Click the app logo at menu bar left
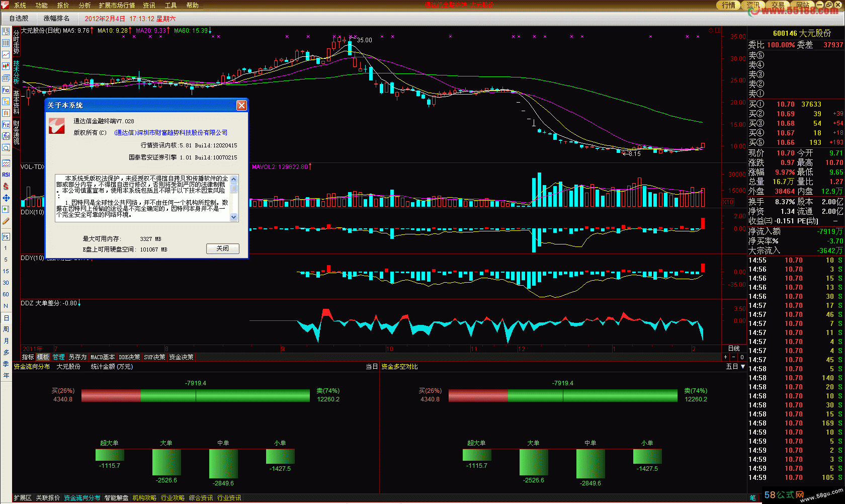Screen dimensions: 845x504 5,5
